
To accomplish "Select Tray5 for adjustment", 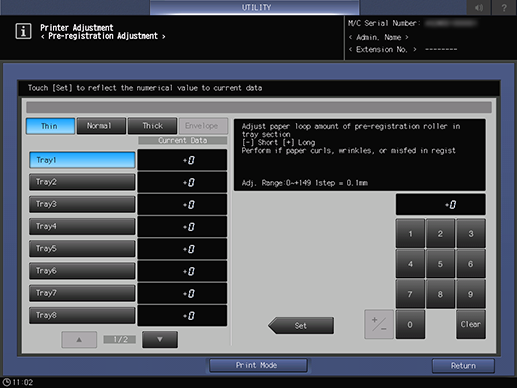I will click(82, 249).
